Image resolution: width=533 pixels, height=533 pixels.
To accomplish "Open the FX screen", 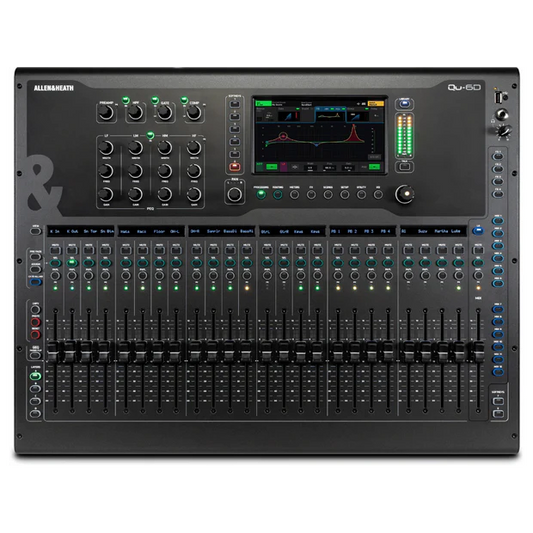I will coord(311,194).
